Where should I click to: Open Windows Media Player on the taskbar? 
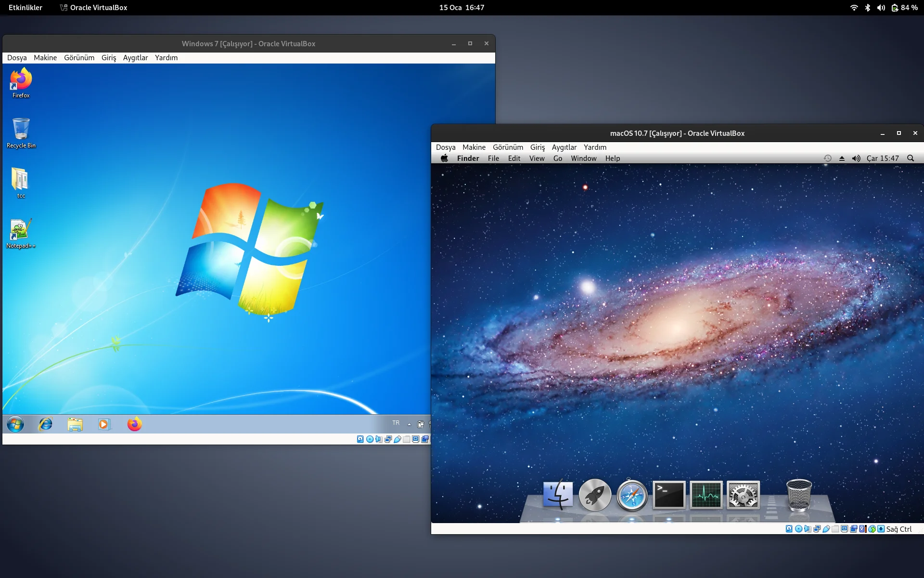coord(104,424)
